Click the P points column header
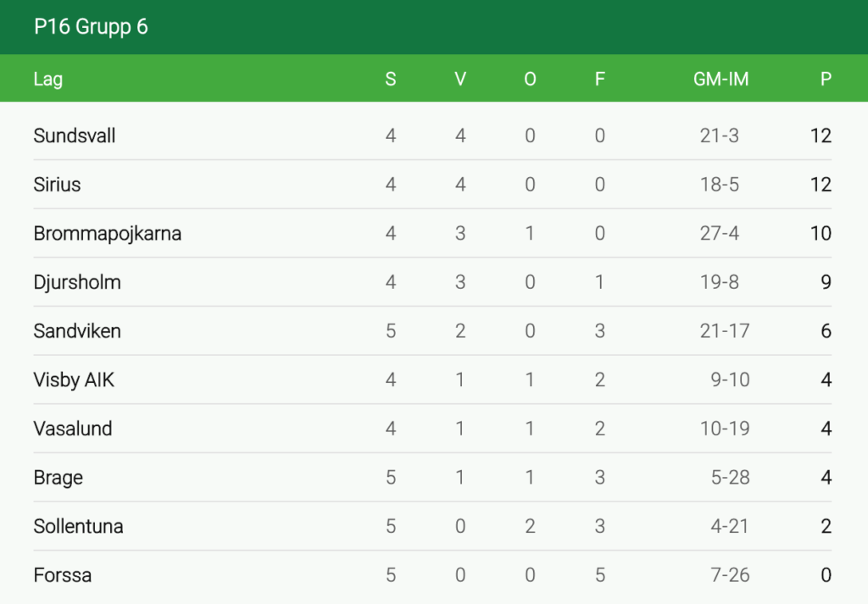The image size is (868, 604). tap(826, 80)
